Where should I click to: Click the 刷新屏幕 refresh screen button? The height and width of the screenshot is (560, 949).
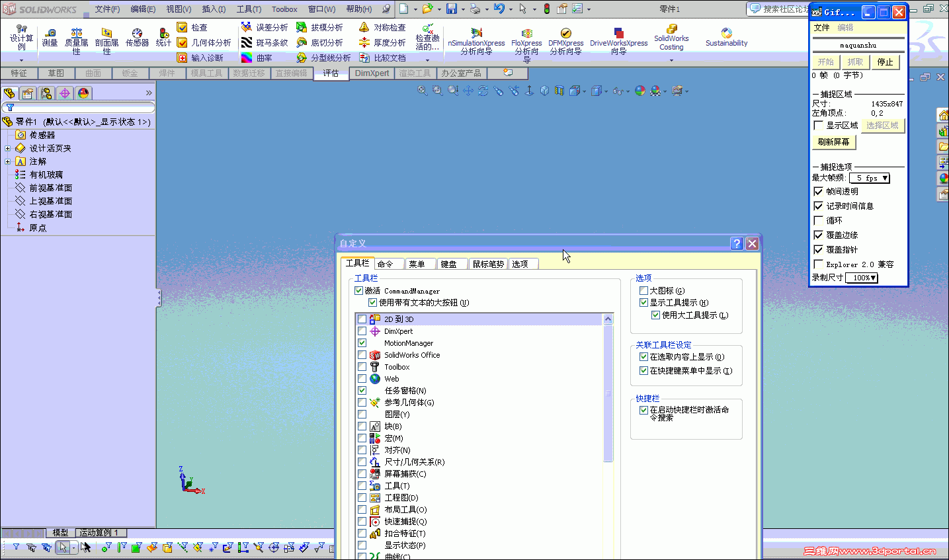834,142
